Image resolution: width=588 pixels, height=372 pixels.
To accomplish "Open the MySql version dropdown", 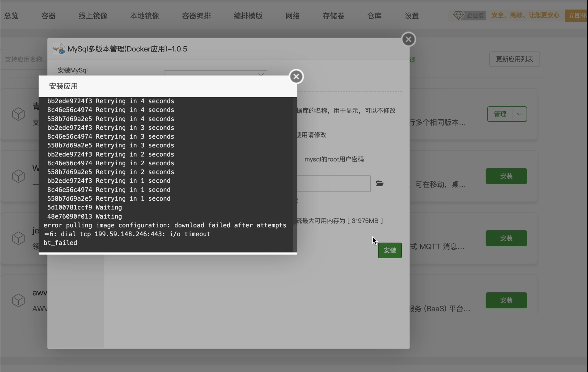I will (215, 73).
